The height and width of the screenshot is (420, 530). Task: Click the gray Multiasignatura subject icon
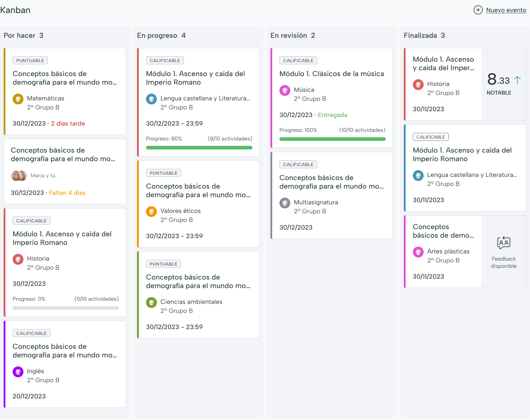click(285, 203)
